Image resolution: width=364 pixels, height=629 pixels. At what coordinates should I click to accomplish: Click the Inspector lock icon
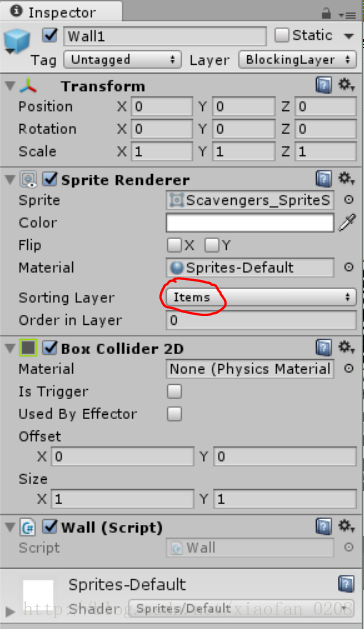tap(326, 14)
